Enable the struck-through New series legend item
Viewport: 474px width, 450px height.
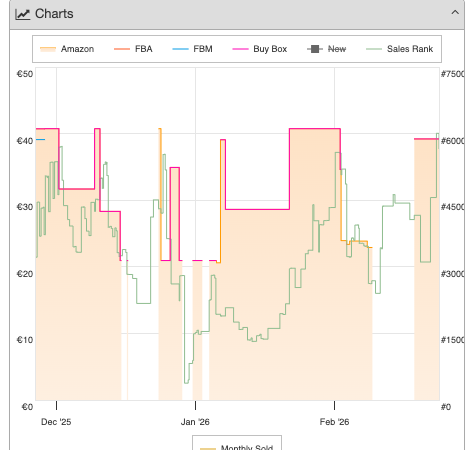click(x=327, y=49)
